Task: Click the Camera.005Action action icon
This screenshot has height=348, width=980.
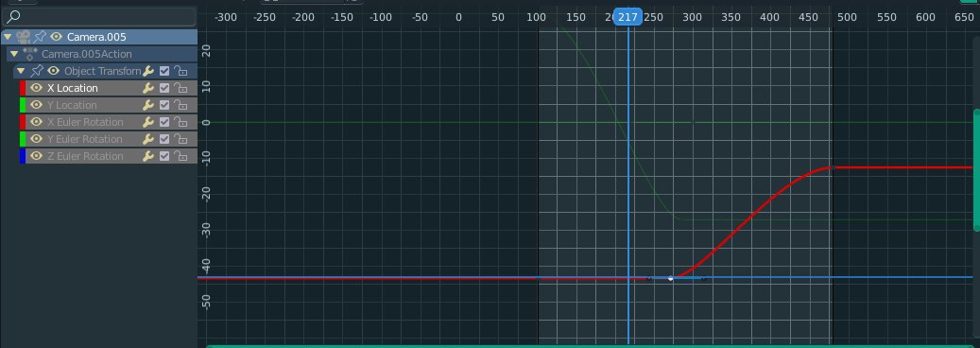Action: [x=30, y=54]
